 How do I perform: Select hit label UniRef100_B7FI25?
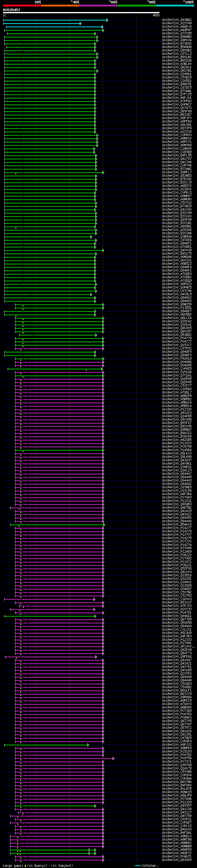click(x=177, y=94)
